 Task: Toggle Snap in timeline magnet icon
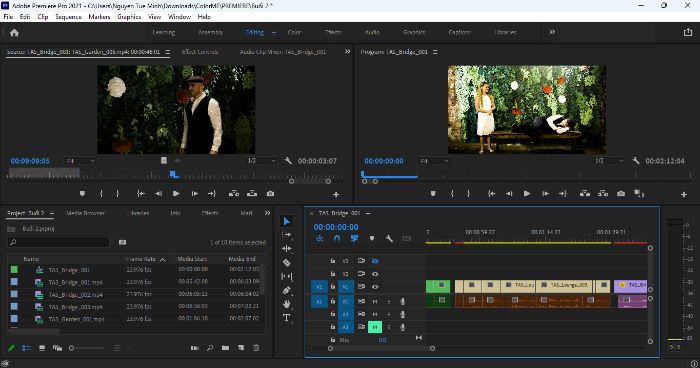[337, 238]
